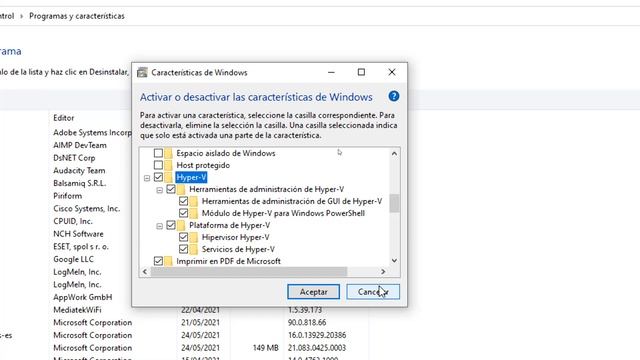Viewport: 640px width, 360px height.
Task: Enable Host protegido checkbox
Action: (158, 165)
